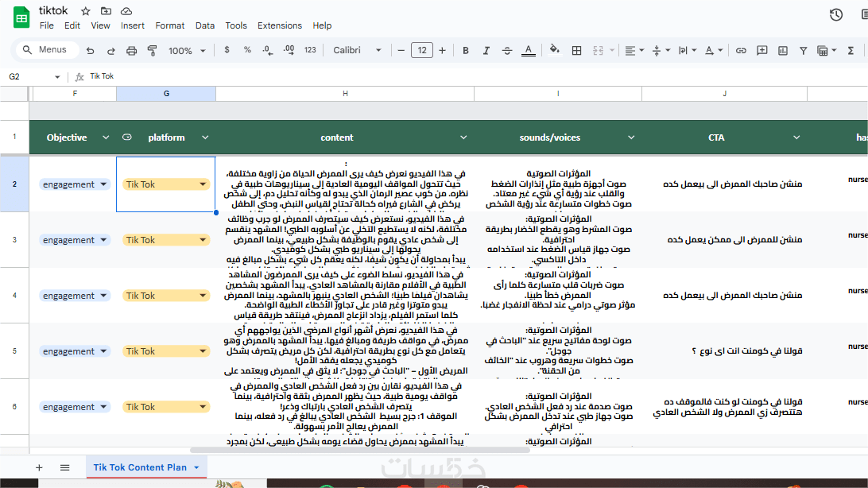Move document with folder icon

106,11
